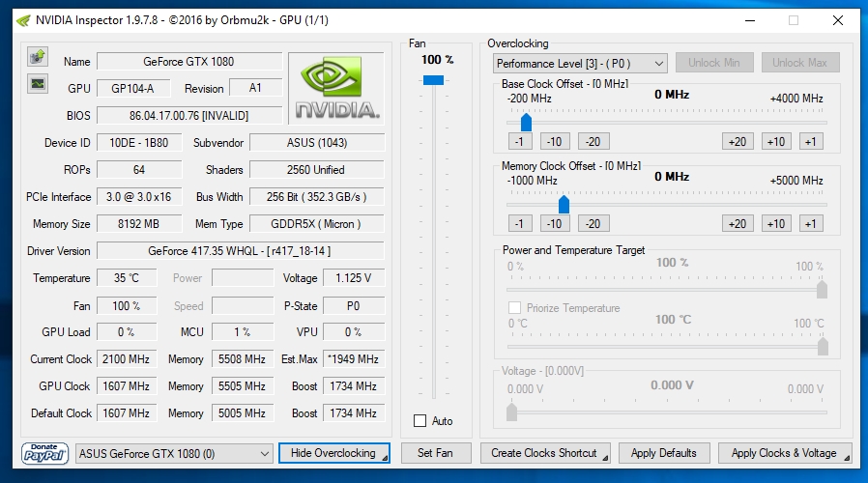Click the Voltage slider thumb
The height and width of the screenshot is (483, 868).
coord(512,412)
